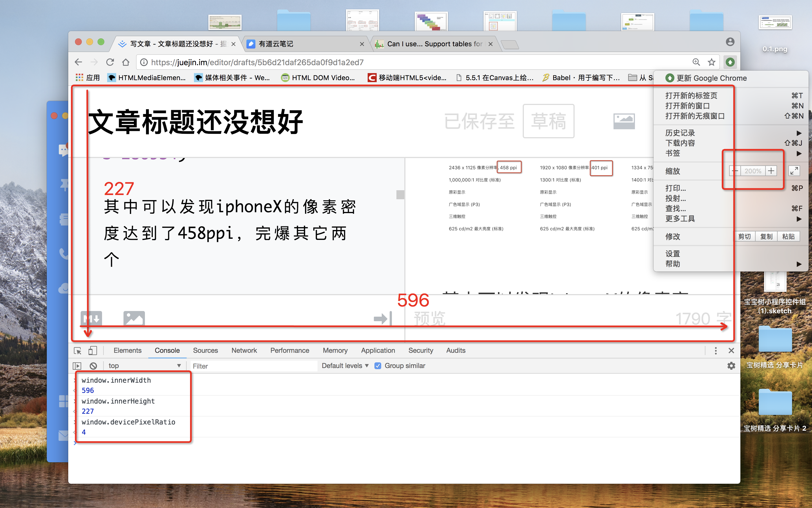
Task: Reload the page with the refresh icon
Action: pyautogui.click(x=110, y=62)
